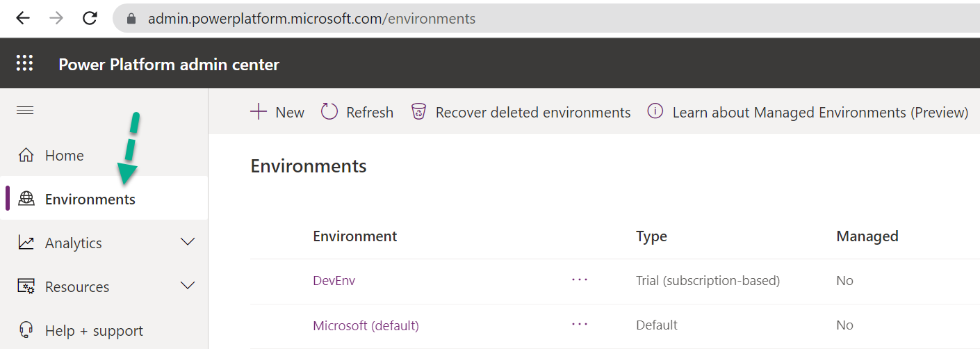Screen dimensions: 980x349
Task: Open Learn about Managed Environments (Preview)
Action: [808, 112]
